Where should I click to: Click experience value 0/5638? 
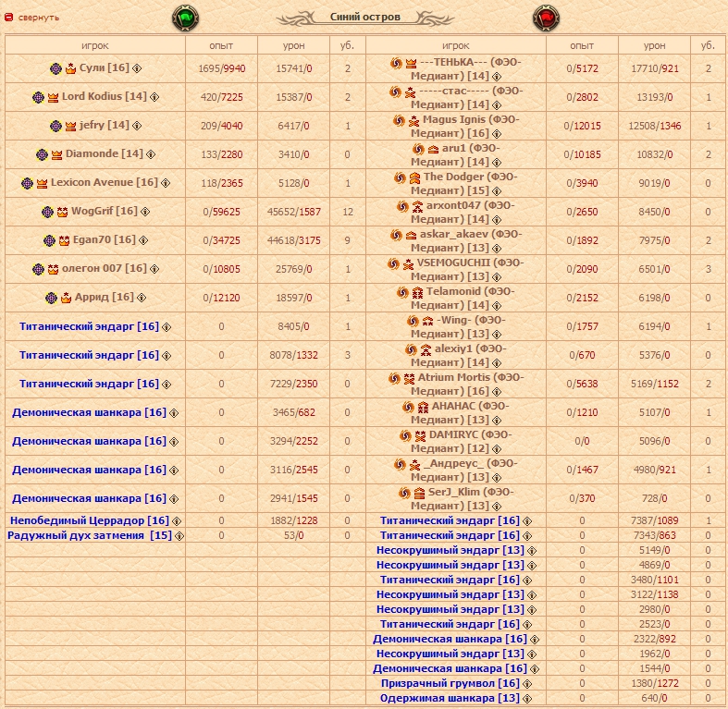tap(582, 384)
